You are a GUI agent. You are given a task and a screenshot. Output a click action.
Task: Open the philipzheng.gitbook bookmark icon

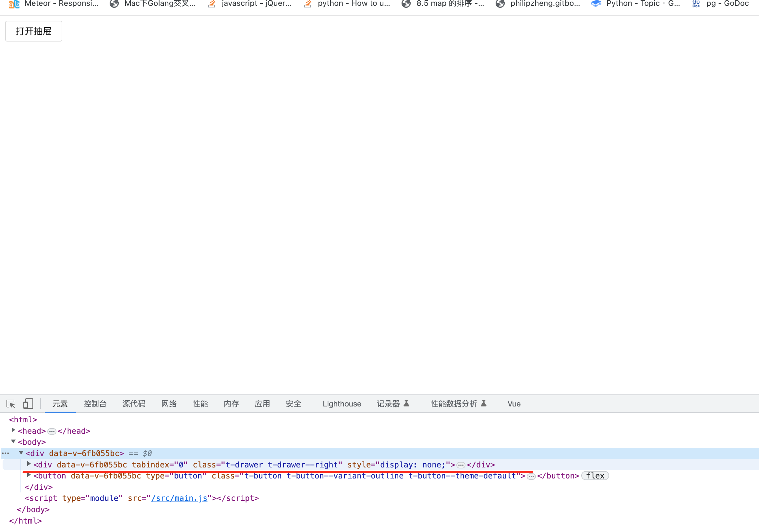[x=500, y=4]
